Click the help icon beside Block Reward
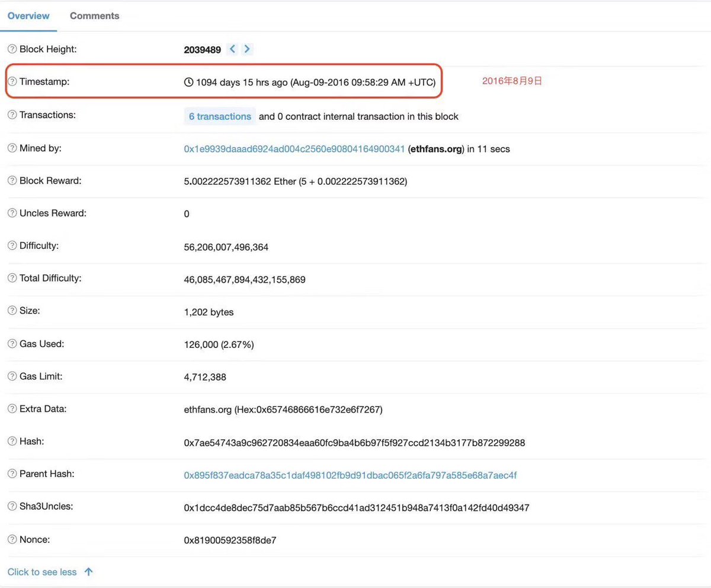711x588 pixels. [12, 180]
